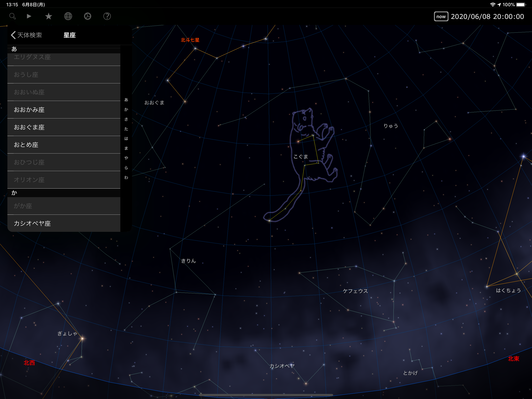
Task: Tap the 北西 direction marker
Action: tap(29, 363)
